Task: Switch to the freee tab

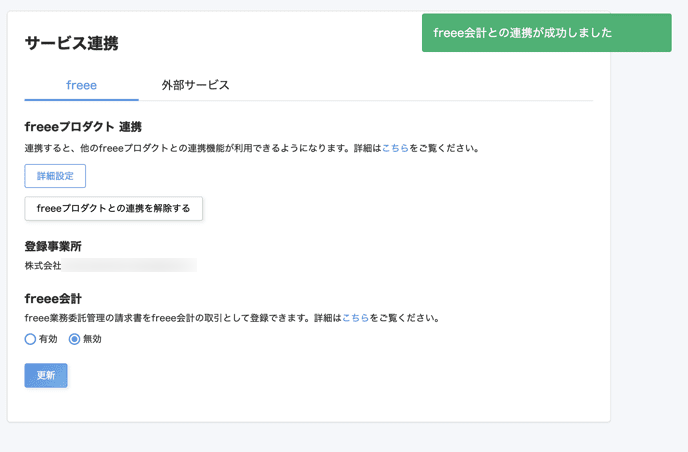Action: coord(81,85)
